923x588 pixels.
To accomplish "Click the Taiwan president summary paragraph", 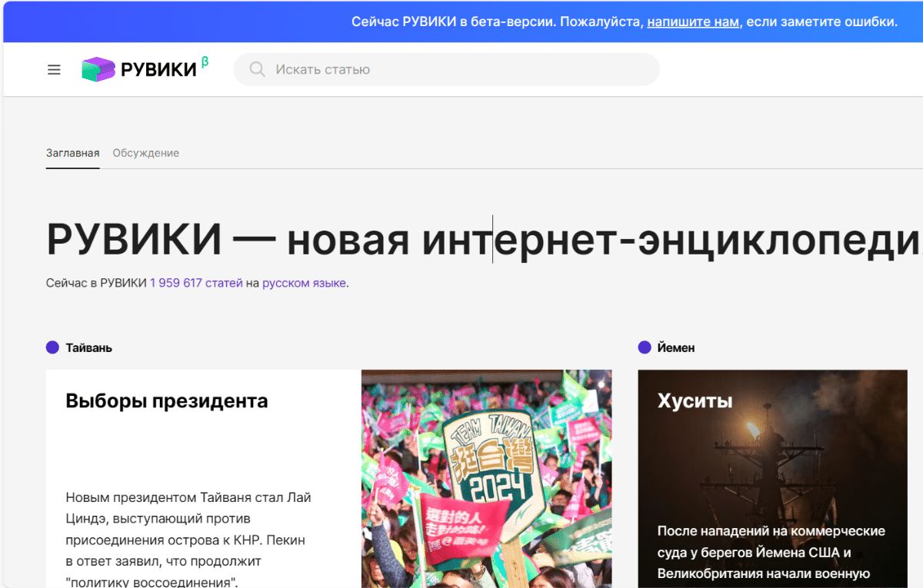I will coord(188,540).
